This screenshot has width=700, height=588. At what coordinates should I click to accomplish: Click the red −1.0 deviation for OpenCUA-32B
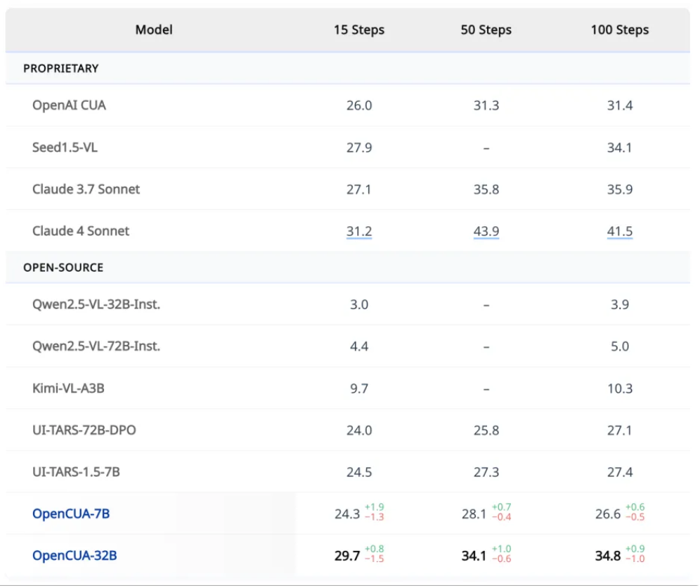635,559
